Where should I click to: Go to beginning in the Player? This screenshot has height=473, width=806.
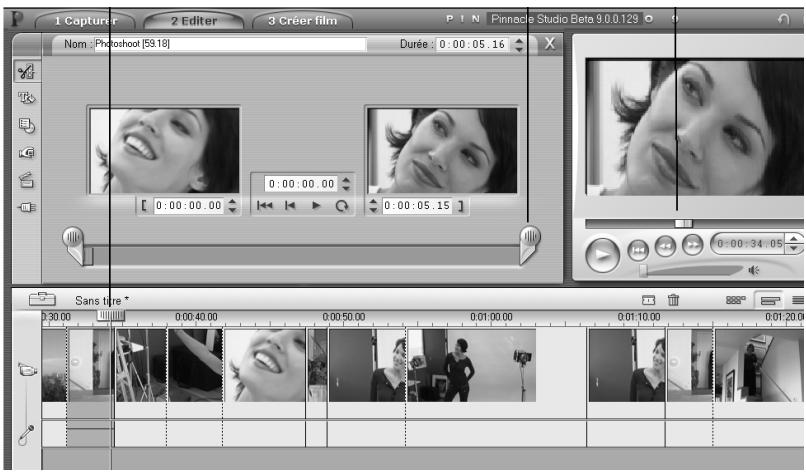638,250
